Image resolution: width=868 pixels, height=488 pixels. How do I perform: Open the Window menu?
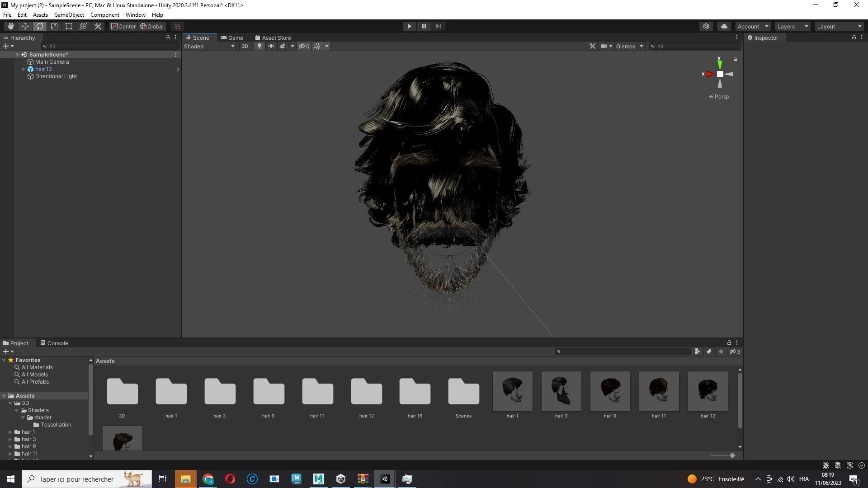[x=135, y=15]
